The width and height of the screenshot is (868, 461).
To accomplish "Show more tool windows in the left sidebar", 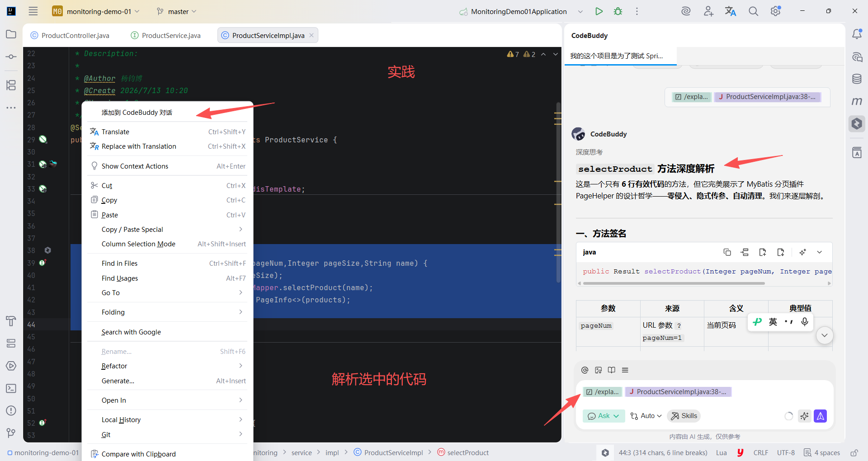I will 11,108.
